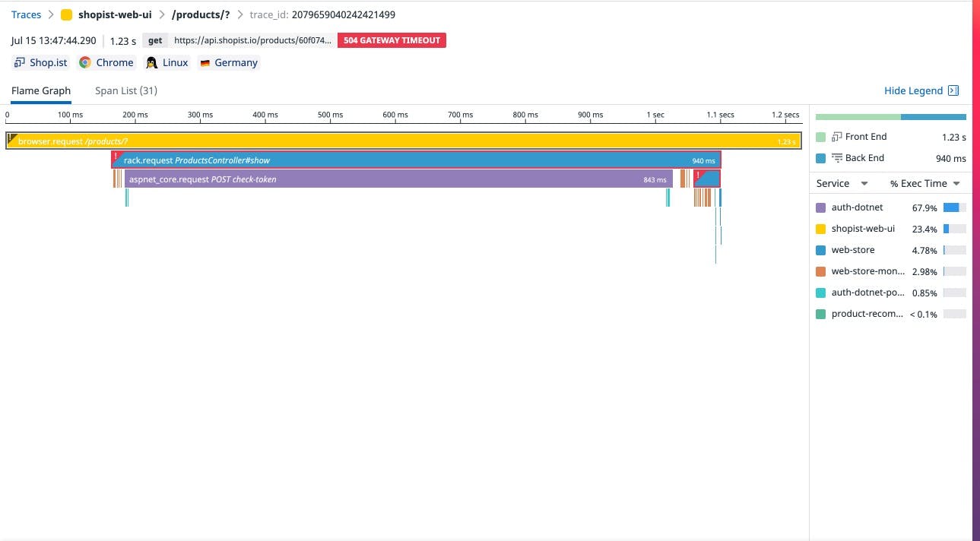Click the Shop.ist application icon tag
The height and width of the screenshot is (541, 980).
pos(20,63)
